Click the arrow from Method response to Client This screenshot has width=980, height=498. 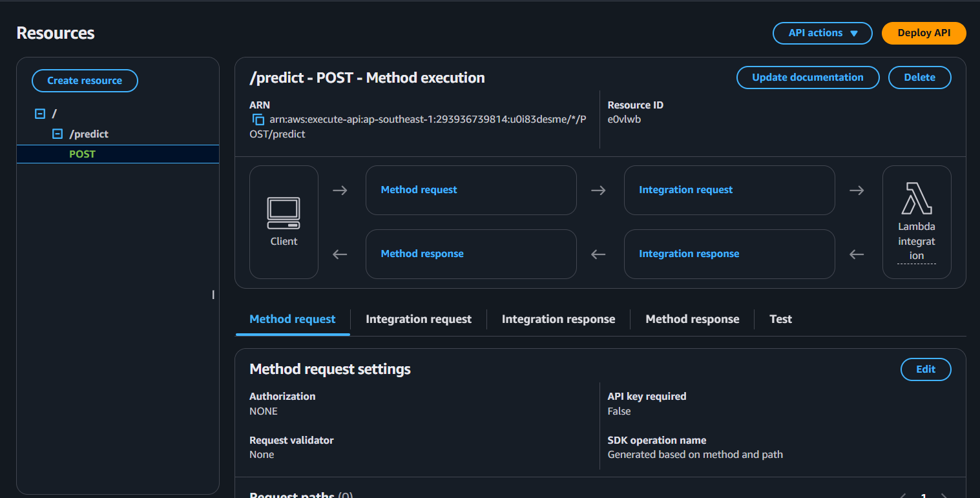[340, 254]
